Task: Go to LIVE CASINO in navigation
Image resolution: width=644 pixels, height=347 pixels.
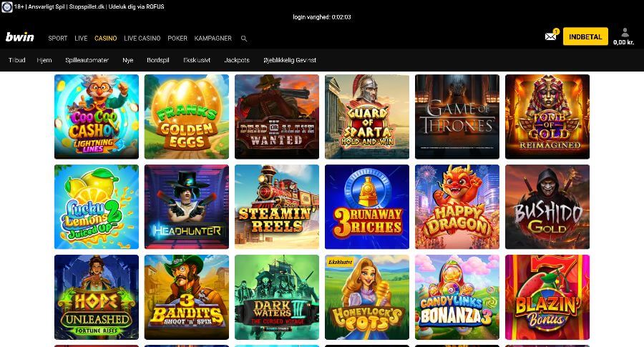Action: click(142, 39)
